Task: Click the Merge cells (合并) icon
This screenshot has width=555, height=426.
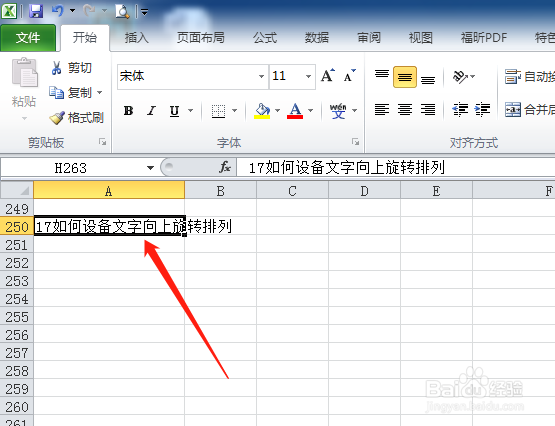Action: coord(513,110)
